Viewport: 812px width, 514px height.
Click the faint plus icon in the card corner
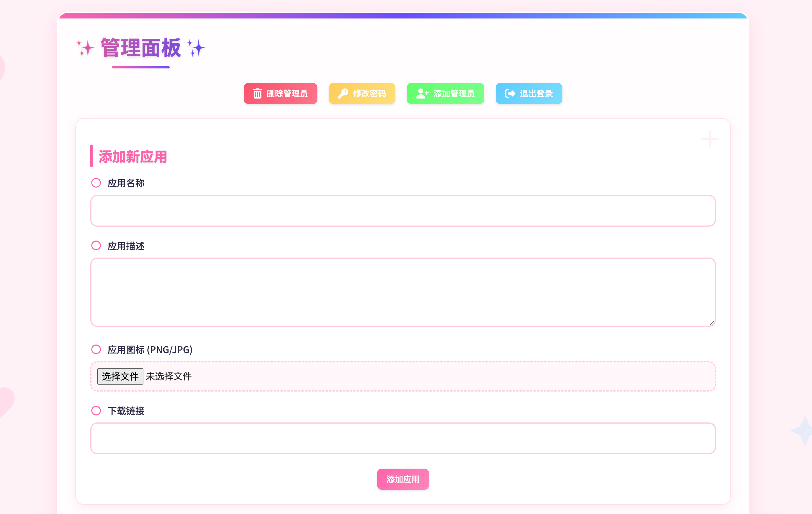pos(710,139)
